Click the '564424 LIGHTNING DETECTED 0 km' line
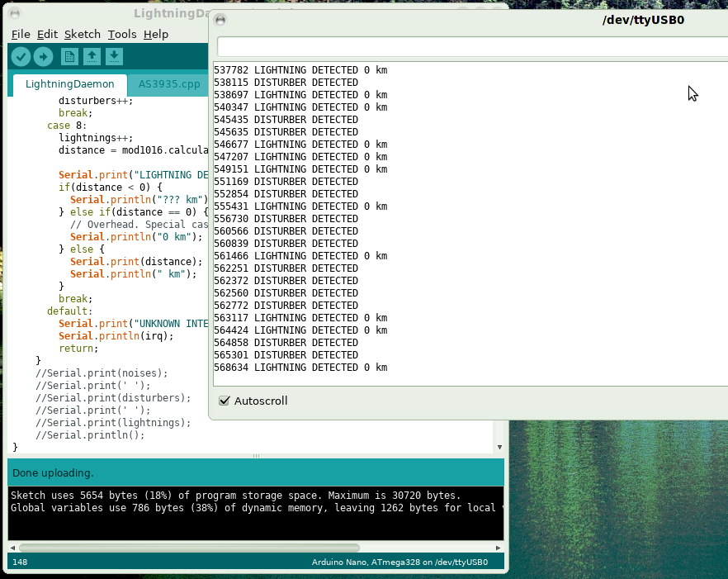The height and width of the screenshot is (579, 728). [300, 330]
